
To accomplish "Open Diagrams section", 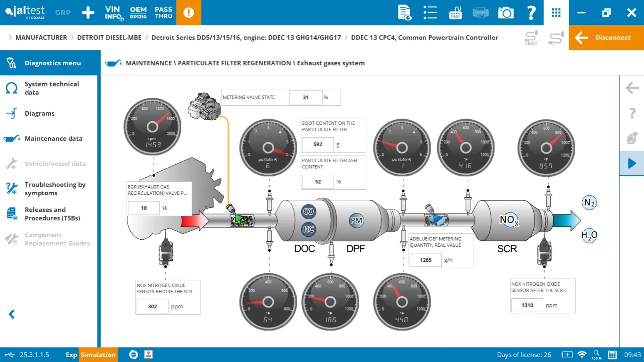I will (49, 113).
